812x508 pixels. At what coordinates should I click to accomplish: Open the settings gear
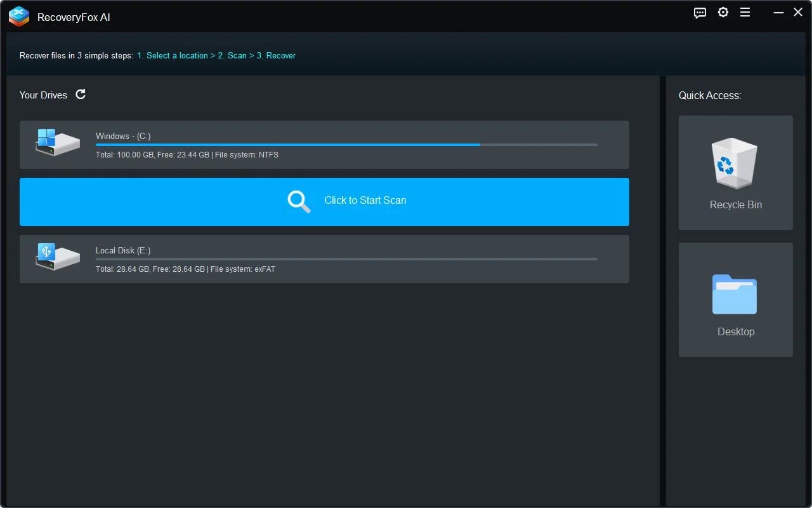pos(723,12)
